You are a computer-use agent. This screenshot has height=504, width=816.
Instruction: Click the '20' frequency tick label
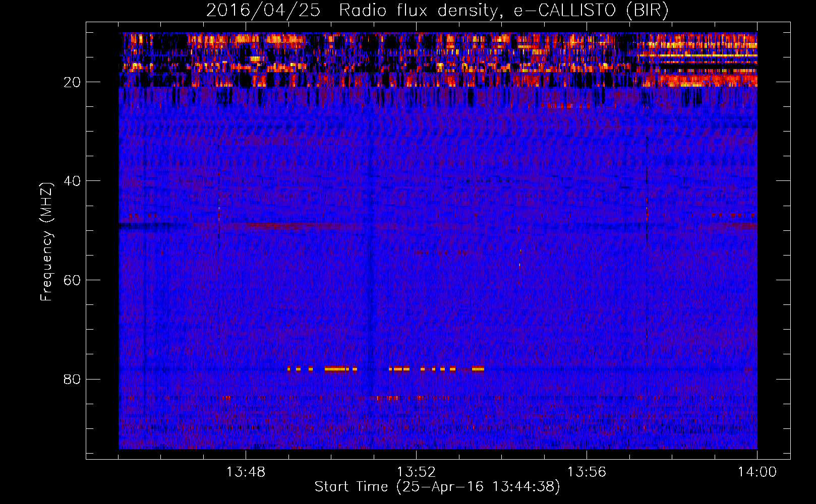point(72,82)
